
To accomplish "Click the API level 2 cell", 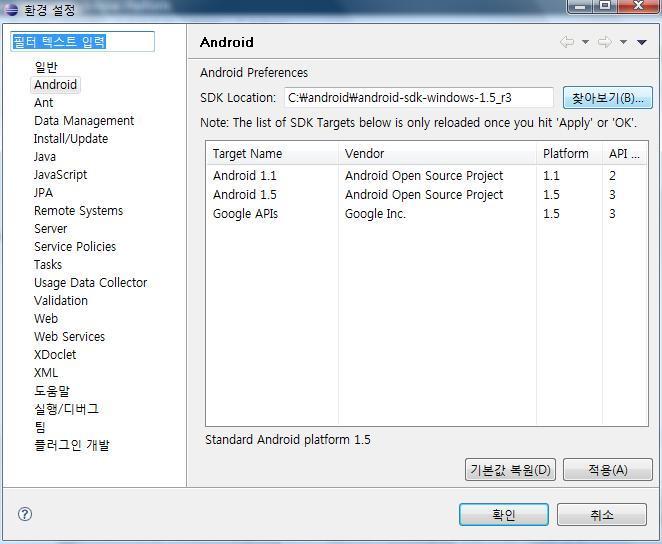I will [x=612, y=176].
